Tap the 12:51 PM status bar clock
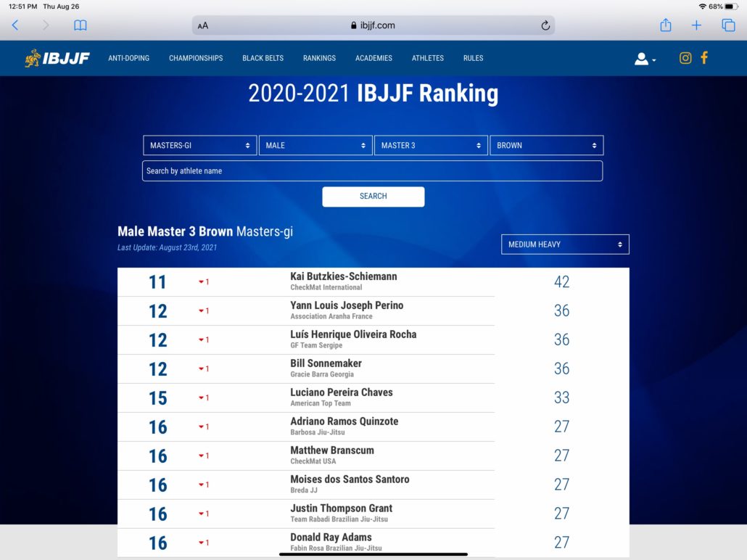Screen dimensions: 747x560 click(x=23, y=7)
